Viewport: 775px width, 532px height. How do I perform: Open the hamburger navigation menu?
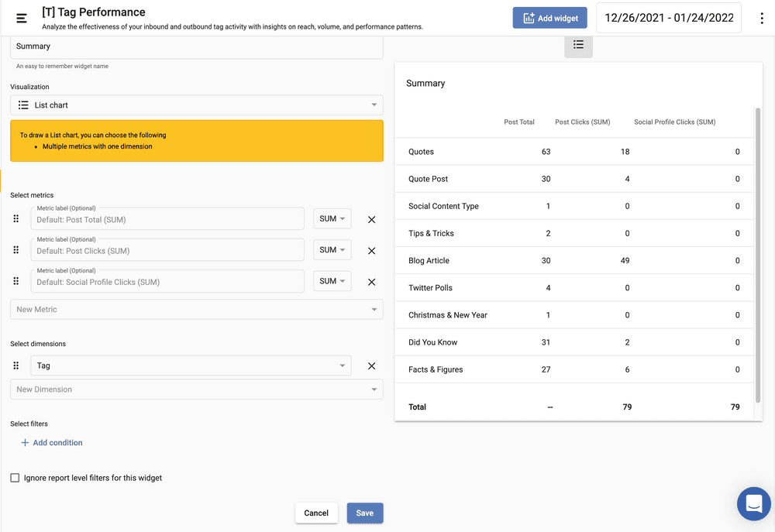[x=22, y=18]
